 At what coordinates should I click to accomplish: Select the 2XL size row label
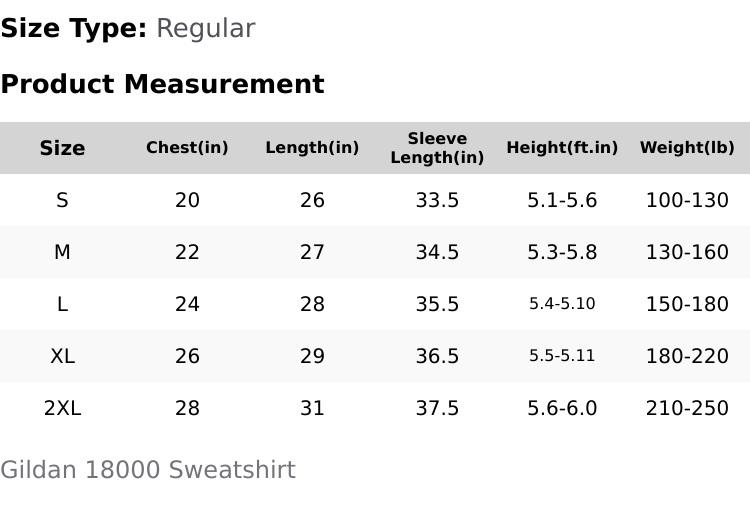(x=62, y=408)
